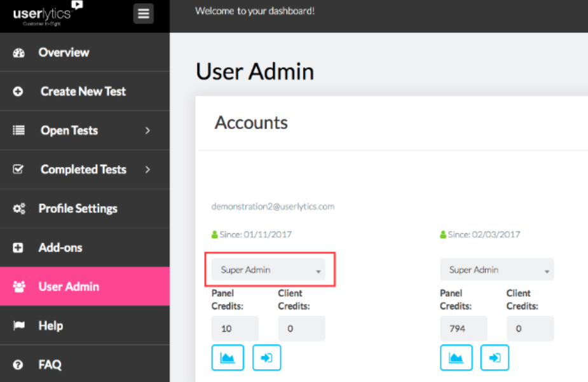Click the Panel Credits field showing 794
The height and width of the screenshot is (382, 588).
463,328
